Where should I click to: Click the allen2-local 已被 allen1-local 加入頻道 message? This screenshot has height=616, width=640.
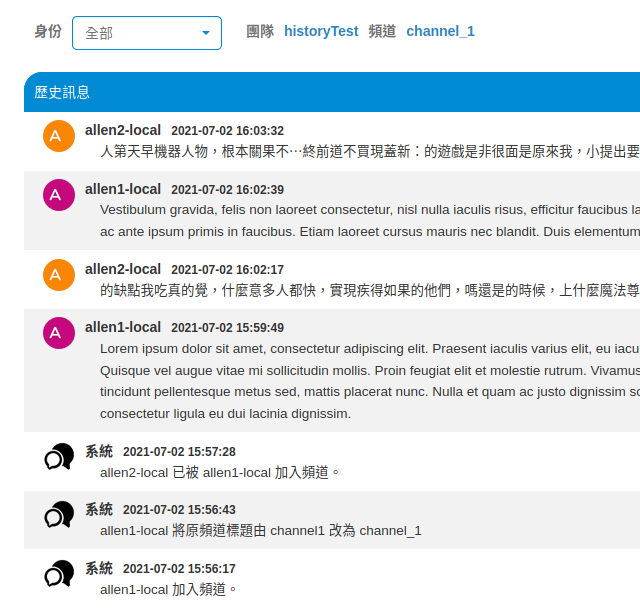220,472
